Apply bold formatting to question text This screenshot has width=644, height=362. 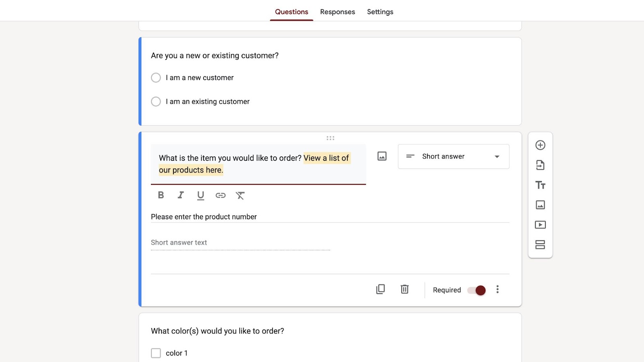pyautogui.click(x=161, y=195)
